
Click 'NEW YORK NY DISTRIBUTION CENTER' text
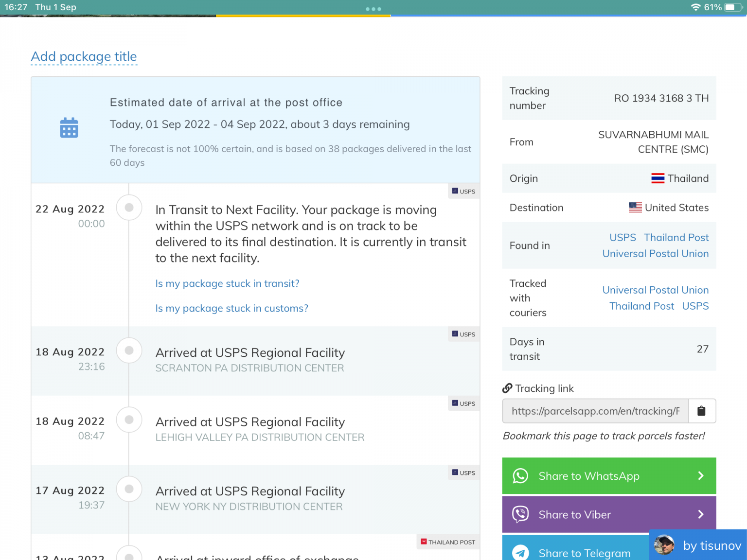coord(249,507)
